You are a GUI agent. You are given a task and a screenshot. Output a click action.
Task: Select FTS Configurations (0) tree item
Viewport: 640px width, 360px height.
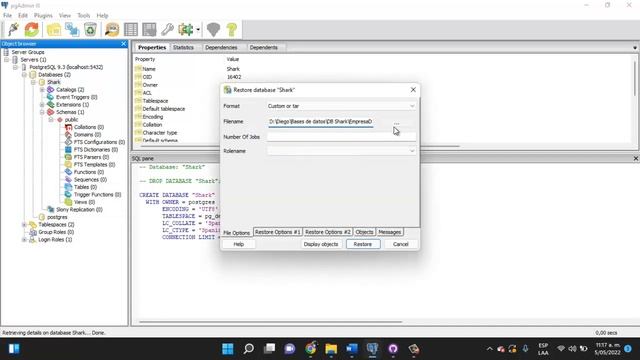click(99, 142)
